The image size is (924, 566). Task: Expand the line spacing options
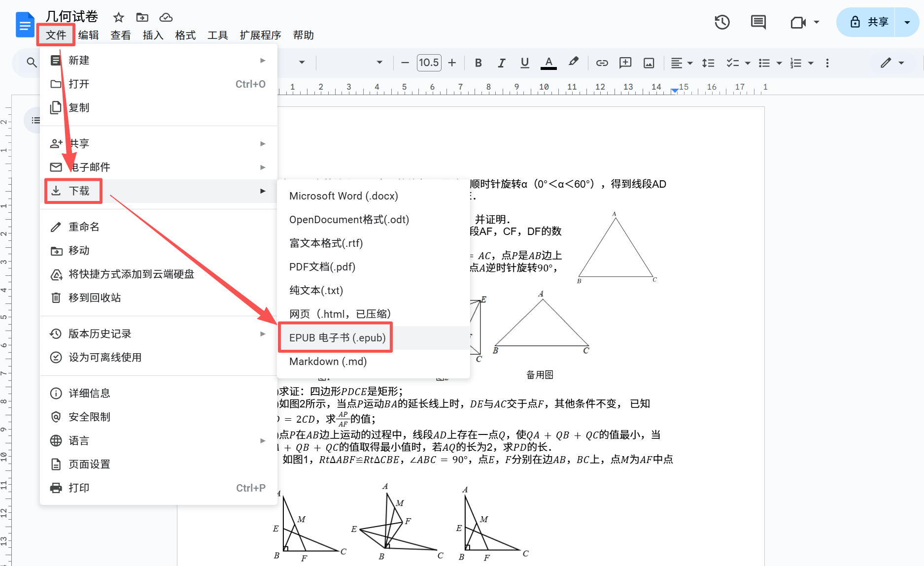point(708,63)
